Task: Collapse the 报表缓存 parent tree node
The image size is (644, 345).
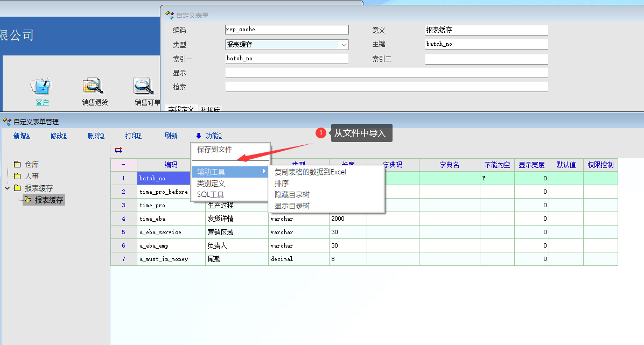Action: 8,188
